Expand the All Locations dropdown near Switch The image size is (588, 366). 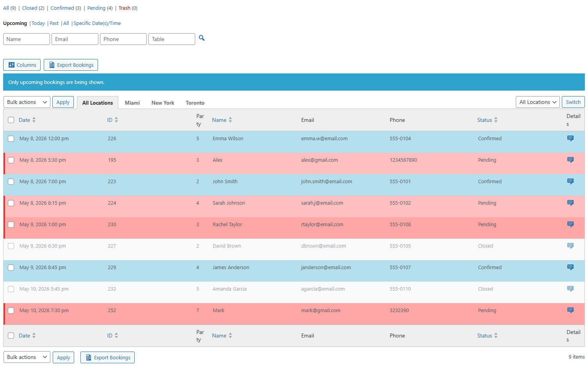[x=538, y=102]
